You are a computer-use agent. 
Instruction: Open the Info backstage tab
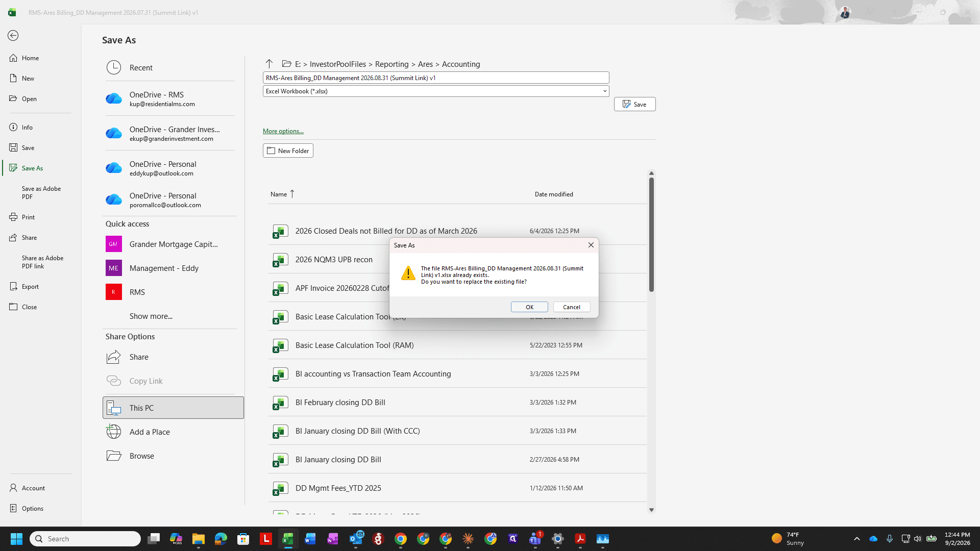41,127
